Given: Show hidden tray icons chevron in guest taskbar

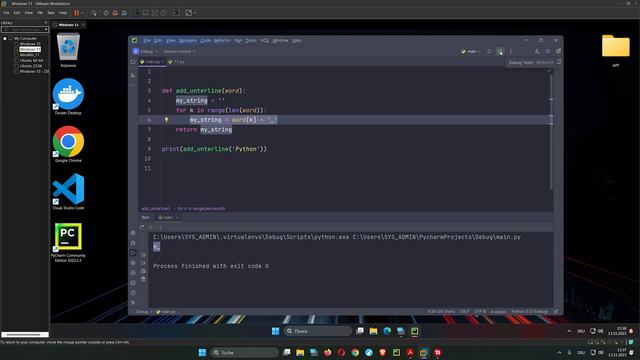Looking at the screenshot, I should (x=569, y=331).
